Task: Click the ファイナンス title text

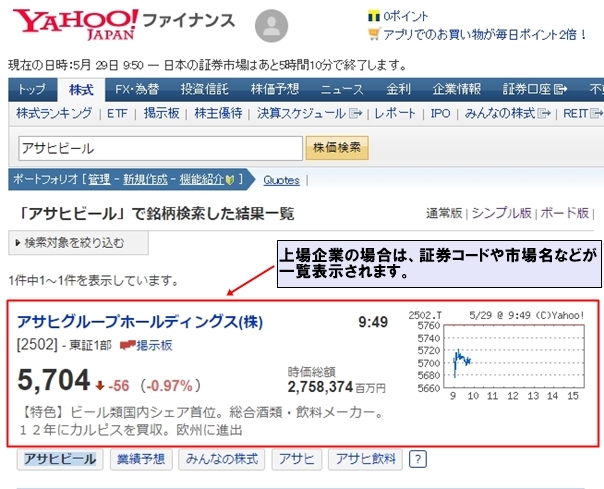Action: pos(189,20)
